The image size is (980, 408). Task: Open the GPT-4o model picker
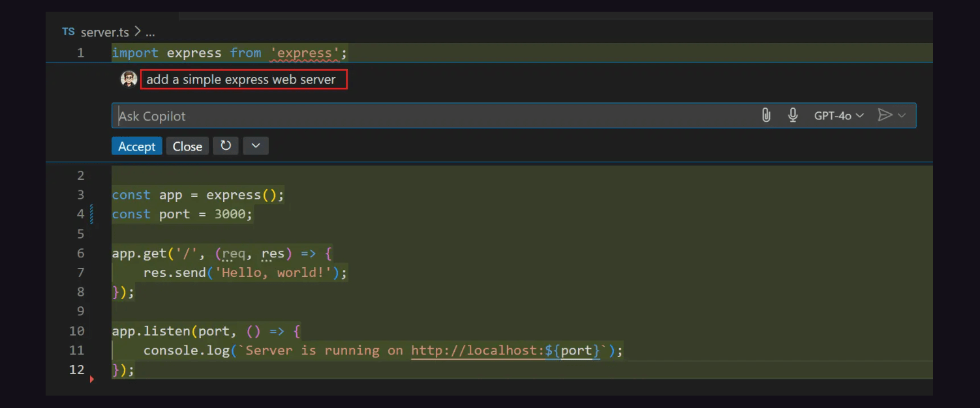click(x=838, y=115)
